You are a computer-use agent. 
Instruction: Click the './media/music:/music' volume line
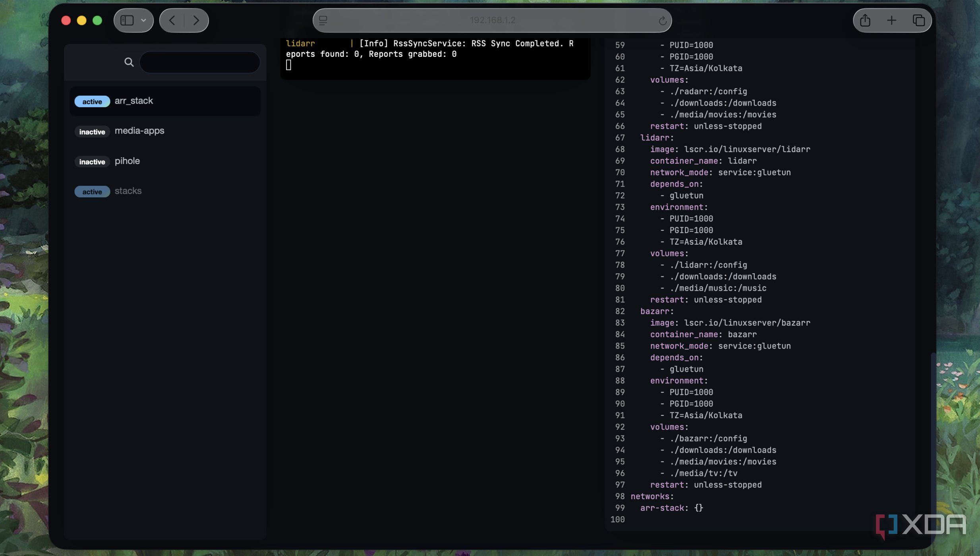713,288
